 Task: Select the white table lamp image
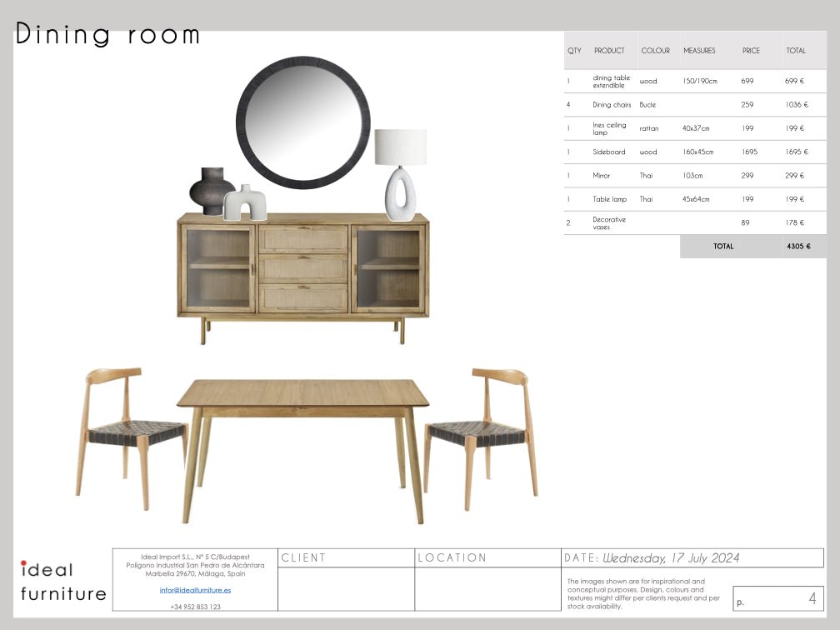click(x=399, y=175)
